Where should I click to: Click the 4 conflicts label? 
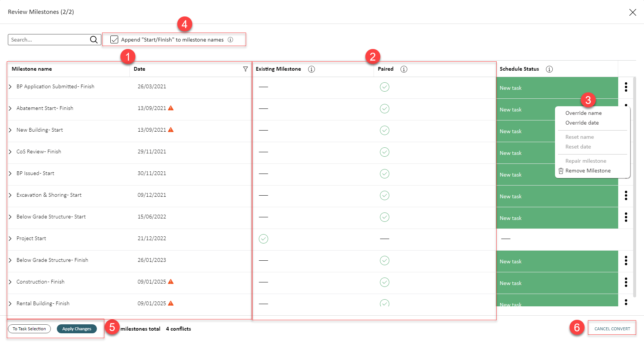click(x=178, y=329)
